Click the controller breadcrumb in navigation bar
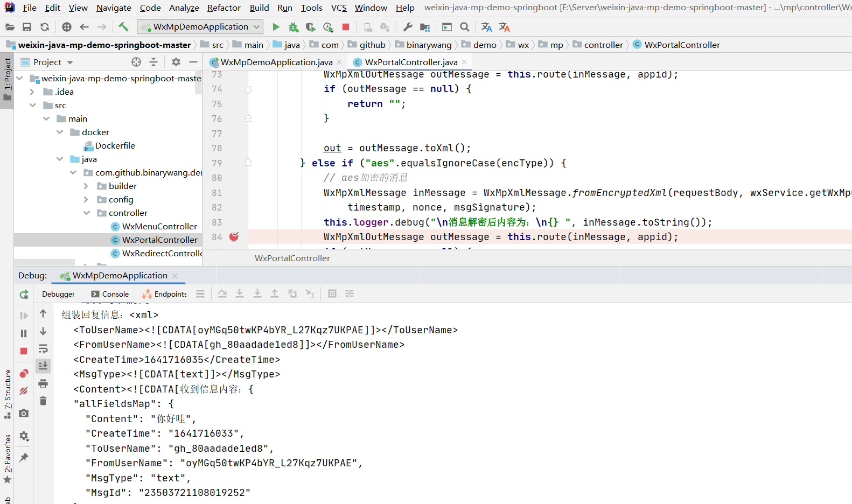This screenshot has height=504, width=852. [598, 45]
